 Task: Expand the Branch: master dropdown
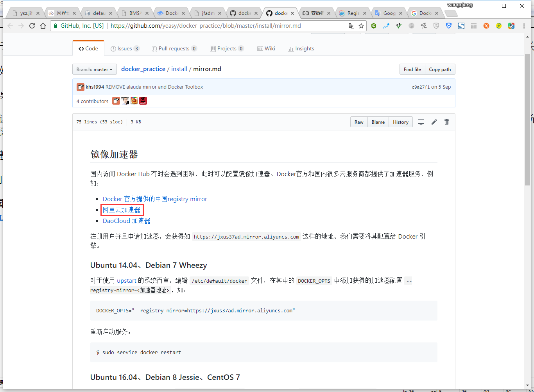click(x=95, y=69)
